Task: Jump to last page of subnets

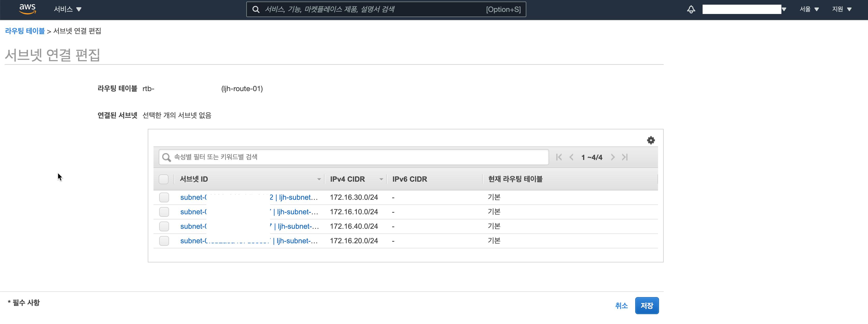Action: [x=625, y=157]
